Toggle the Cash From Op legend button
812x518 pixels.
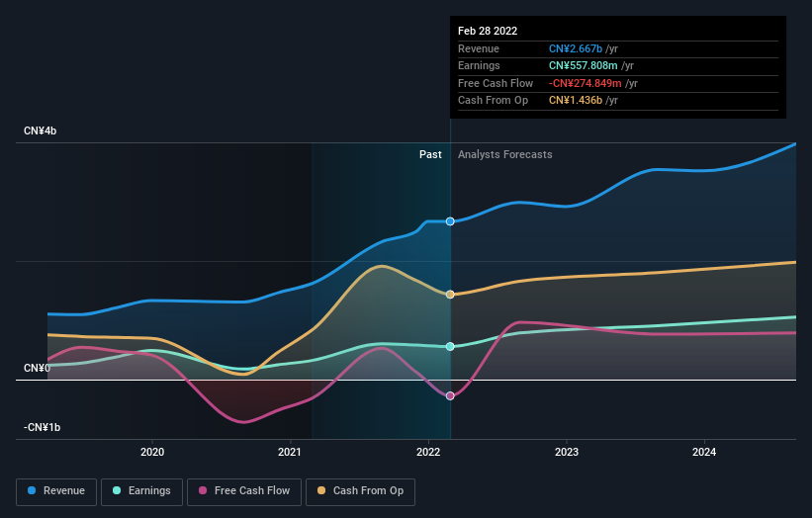point(360,491)
